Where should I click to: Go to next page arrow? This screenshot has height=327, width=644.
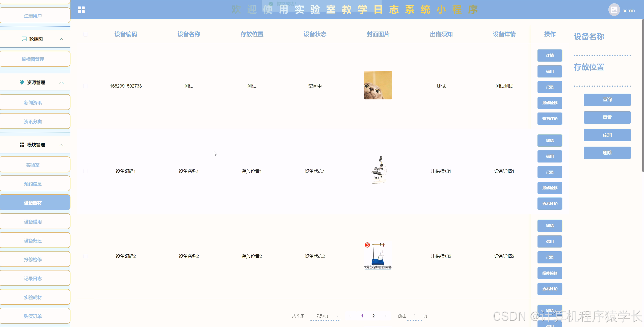click(x=386, y=316)
